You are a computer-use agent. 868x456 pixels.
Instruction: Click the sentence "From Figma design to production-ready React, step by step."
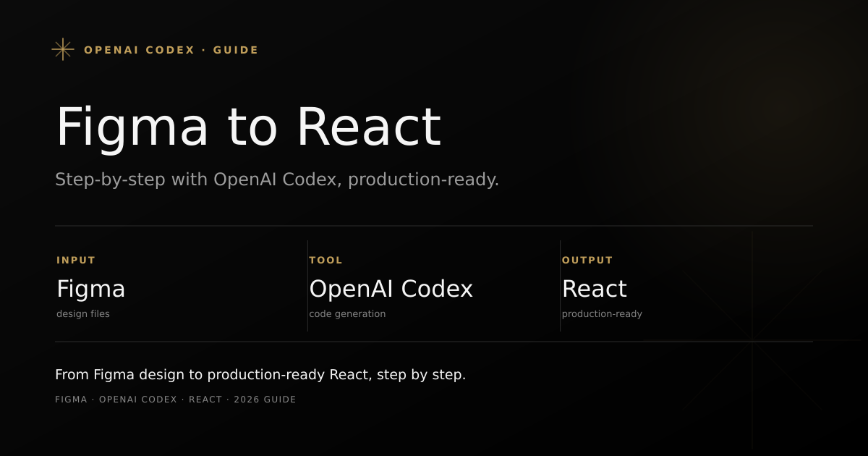point(260,375)
